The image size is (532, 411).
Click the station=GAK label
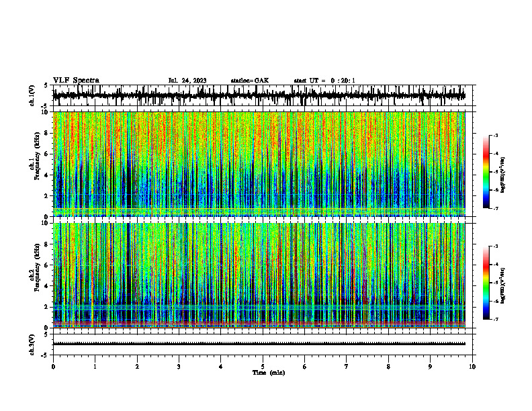pyautogui.click(x=250, y=81)
